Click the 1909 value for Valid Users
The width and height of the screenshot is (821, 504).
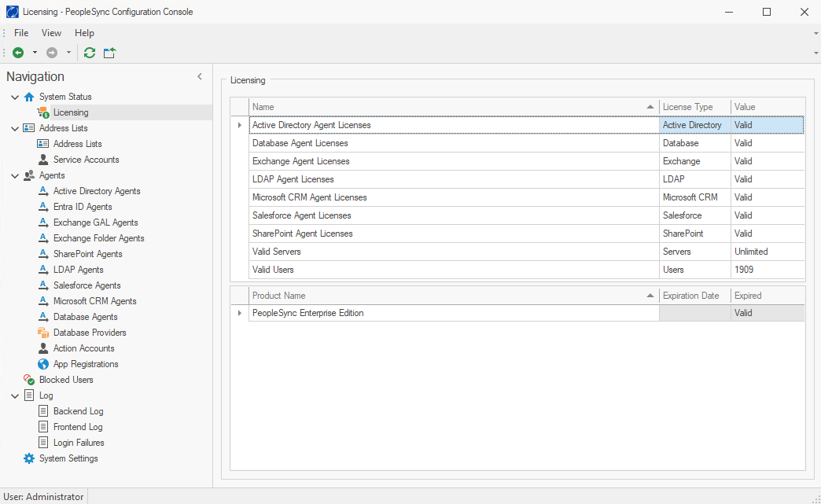click(x=743, y=270)
